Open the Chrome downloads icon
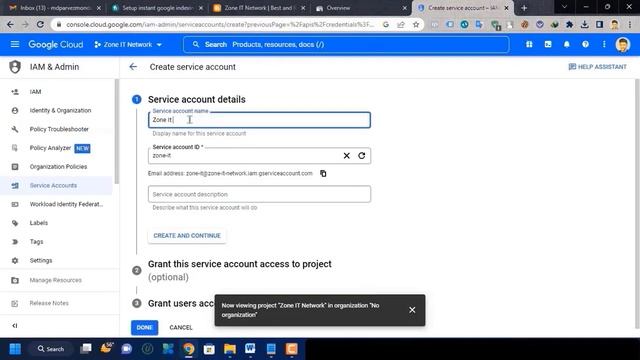This screenshot has width=640, height=360. 584,24
